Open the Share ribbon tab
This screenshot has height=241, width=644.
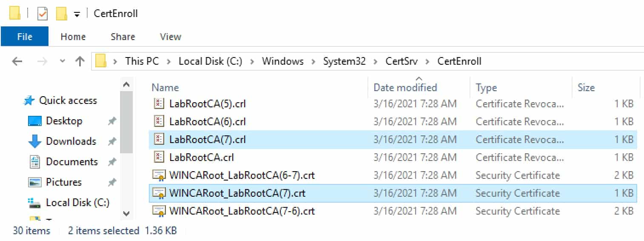click(x=123, y=37)
